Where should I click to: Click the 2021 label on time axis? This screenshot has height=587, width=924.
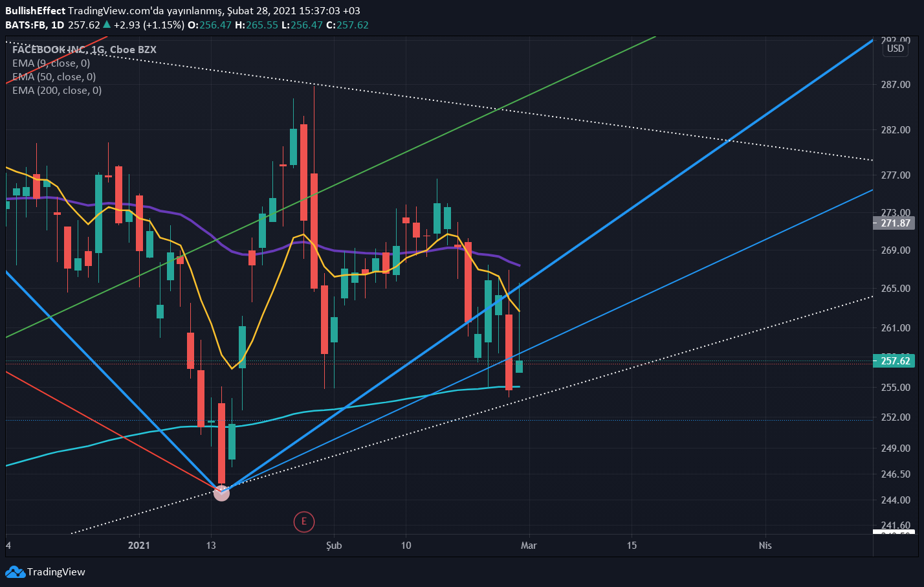click(139, 546)
